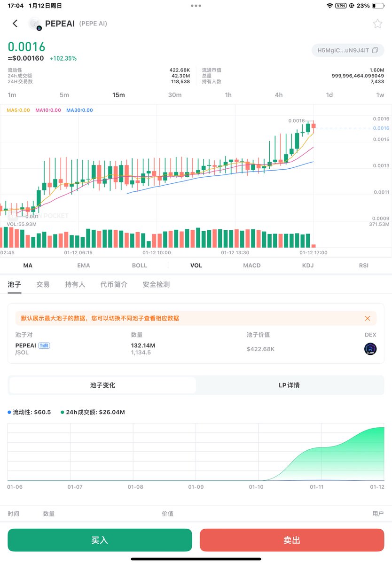Switch chart to 30m timeframe
Image resolution: width=392 pixels, height=564 pixels.
pos(175,95)
